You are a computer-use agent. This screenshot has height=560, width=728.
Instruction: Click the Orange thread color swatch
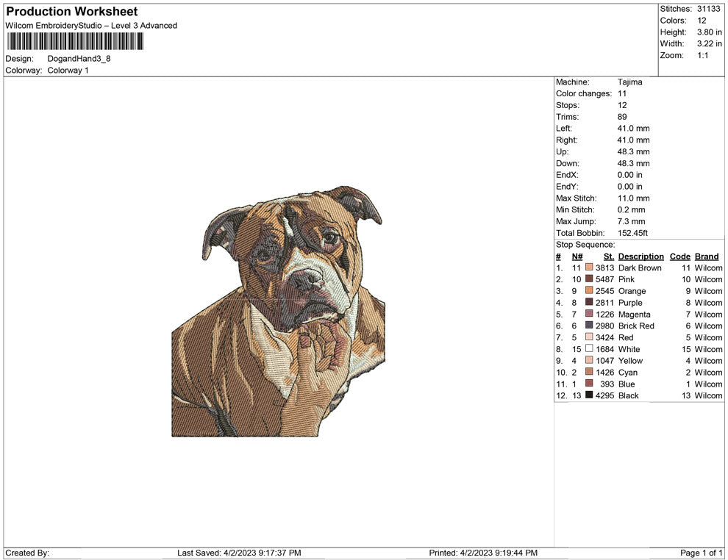coord(589,290)
